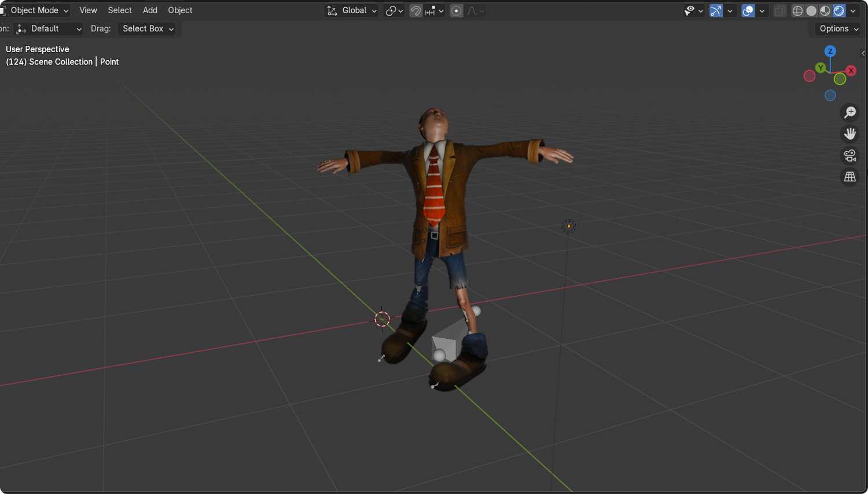The height and width of the screenshot is (494, 868).
Task: Expand the sidebar using the edge arrow
Action: (863, 53)
